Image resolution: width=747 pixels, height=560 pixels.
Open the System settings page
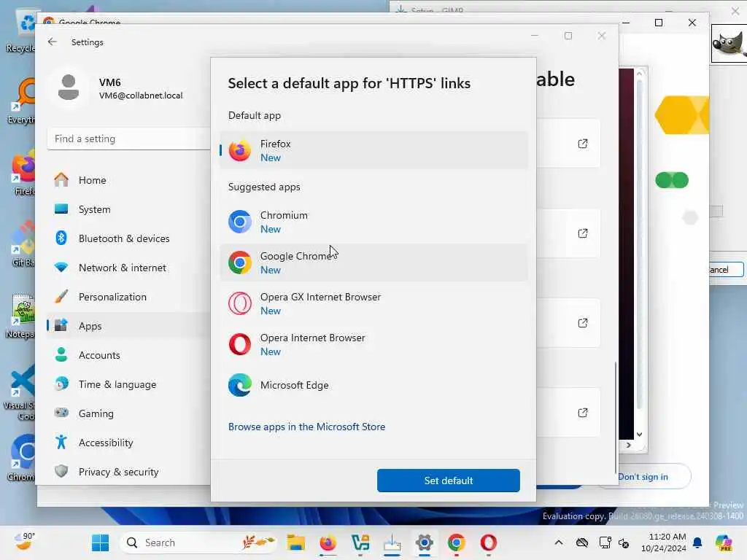(x=128, y=209)
